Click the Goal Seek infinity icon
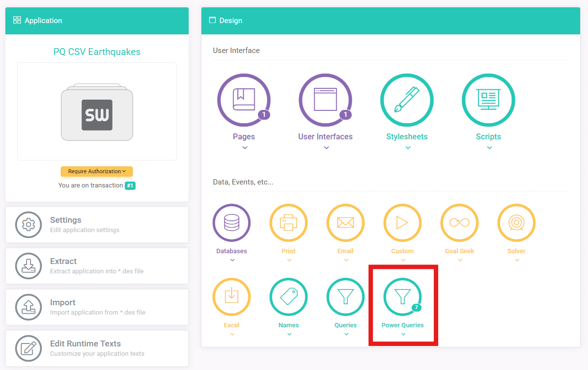Image resolution: width=588 pixels, height=370 pixels. click(x=459, y=223)
